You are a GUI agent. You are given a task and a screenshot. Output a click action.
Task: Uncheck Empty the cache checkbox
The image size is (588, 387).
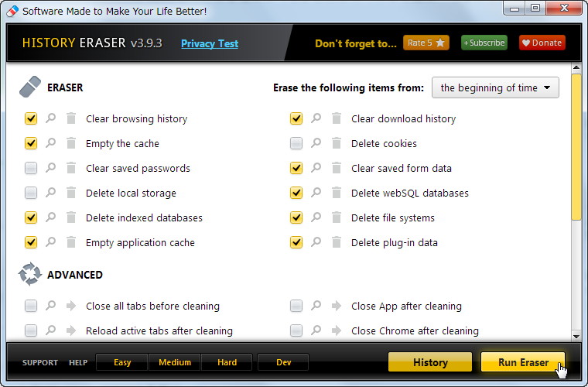pos(31,143)
